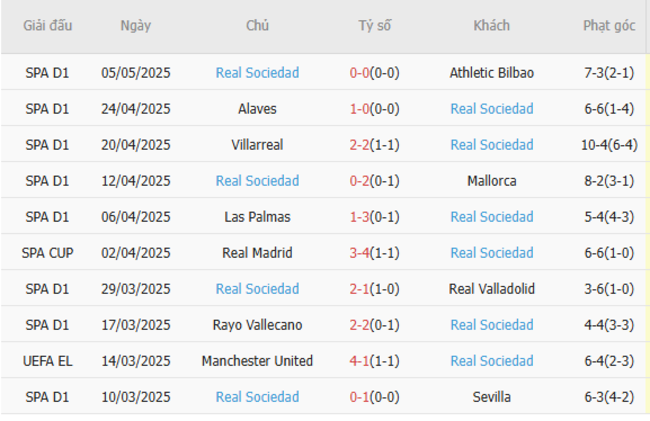Open Real Sociedad link in Las Palmas row
The height and width of the screenshot is (421, 650).
491,217
